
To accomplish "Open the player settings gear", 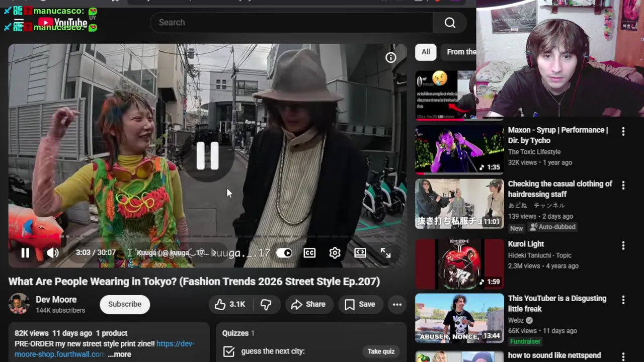I will 335,253.
